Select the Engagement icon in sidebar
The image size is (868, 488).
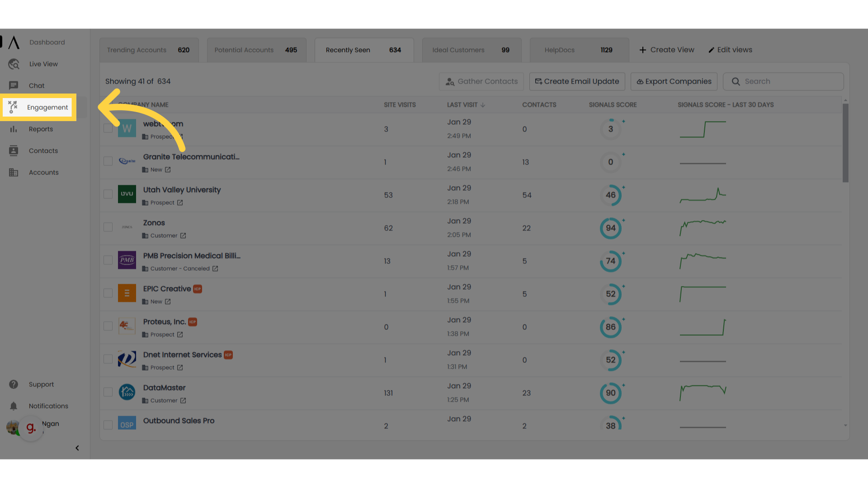(13, 107)
